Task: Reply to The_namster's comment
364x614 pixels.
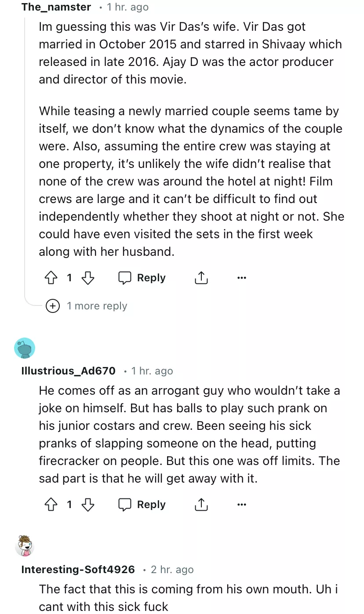Action: click(x=142, y=278)
